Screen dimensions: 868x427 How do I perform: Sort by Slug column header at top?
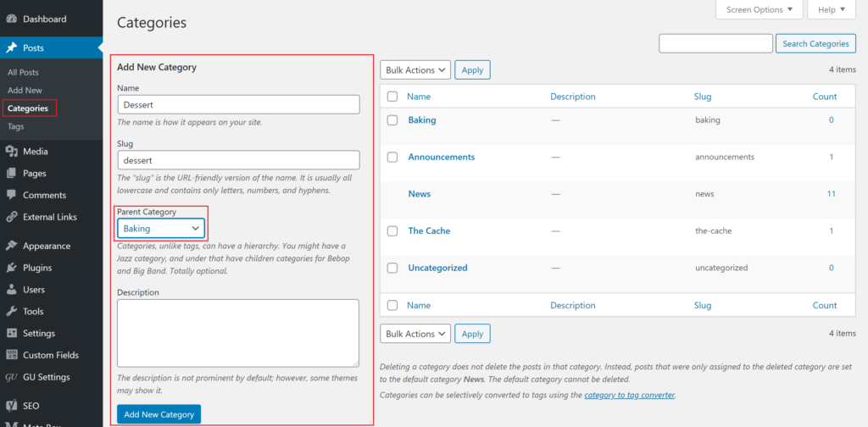point(703,97)
